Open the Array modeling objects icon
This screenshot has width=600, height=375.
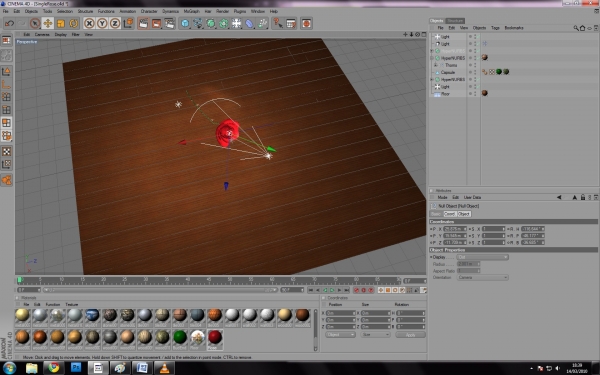pyautogui.click(x=224, y=24)
